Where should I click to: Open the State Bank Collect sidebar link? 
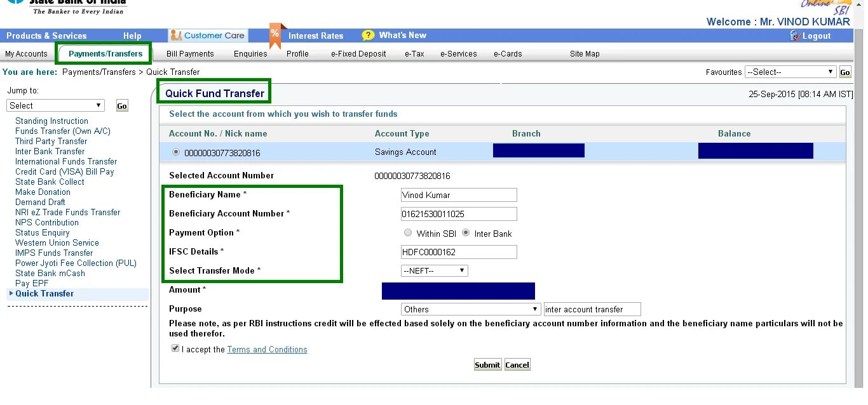tap(50, 182)
